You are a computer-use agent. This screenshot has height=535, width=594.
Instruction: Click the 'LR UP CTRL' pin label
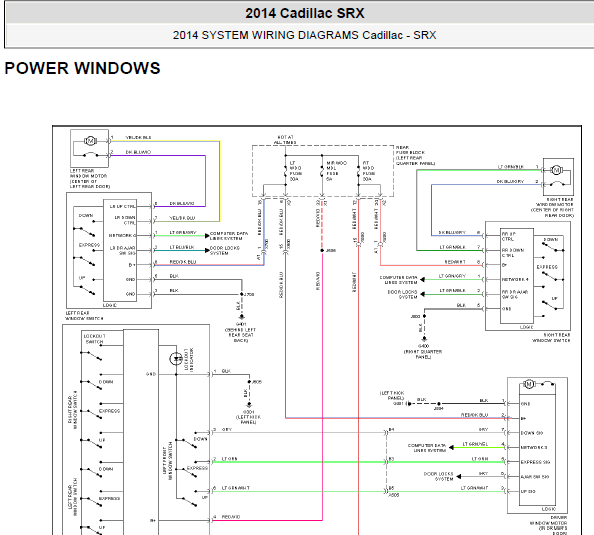coord(122,206)
